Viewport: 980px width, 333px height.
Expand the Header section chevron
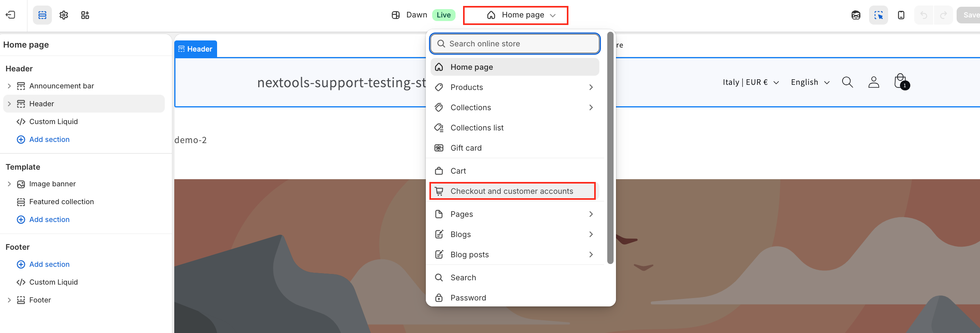click(9, 104)
